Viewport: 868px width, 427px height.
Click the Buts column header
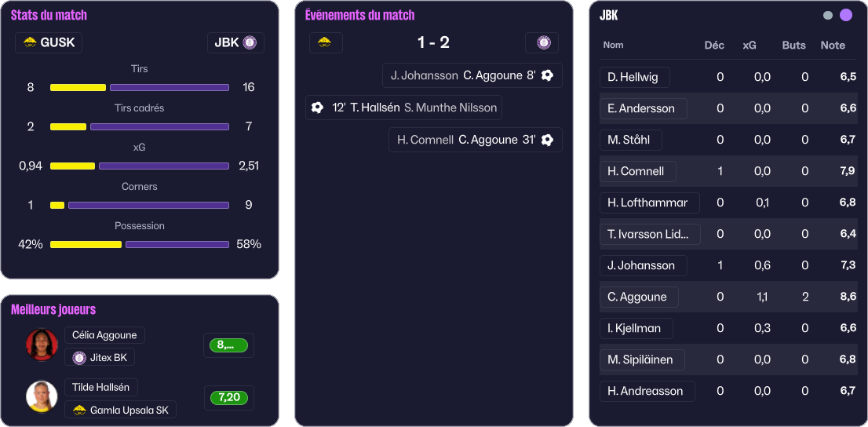click(793, 46)
